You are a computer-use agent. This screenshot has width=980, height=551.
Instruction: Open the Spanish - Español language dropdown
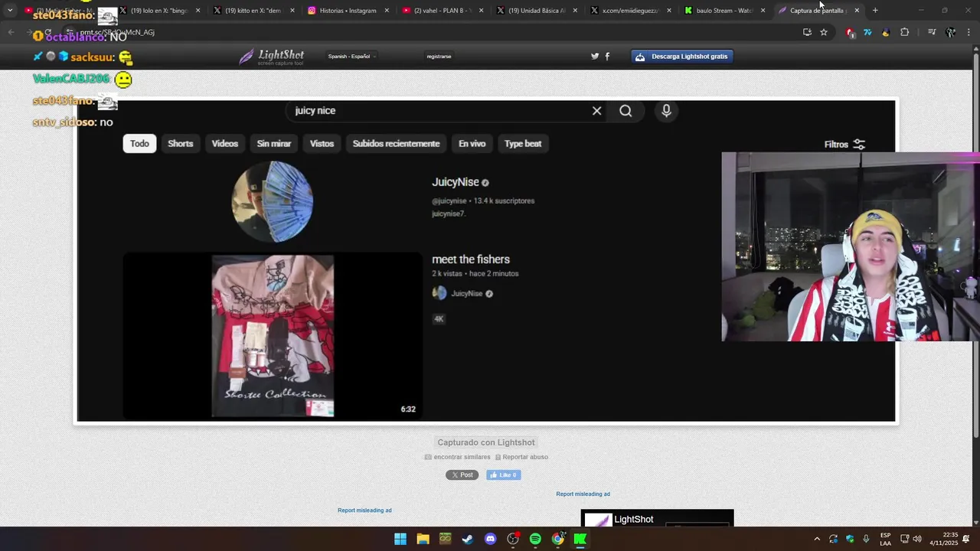[351, 57]
